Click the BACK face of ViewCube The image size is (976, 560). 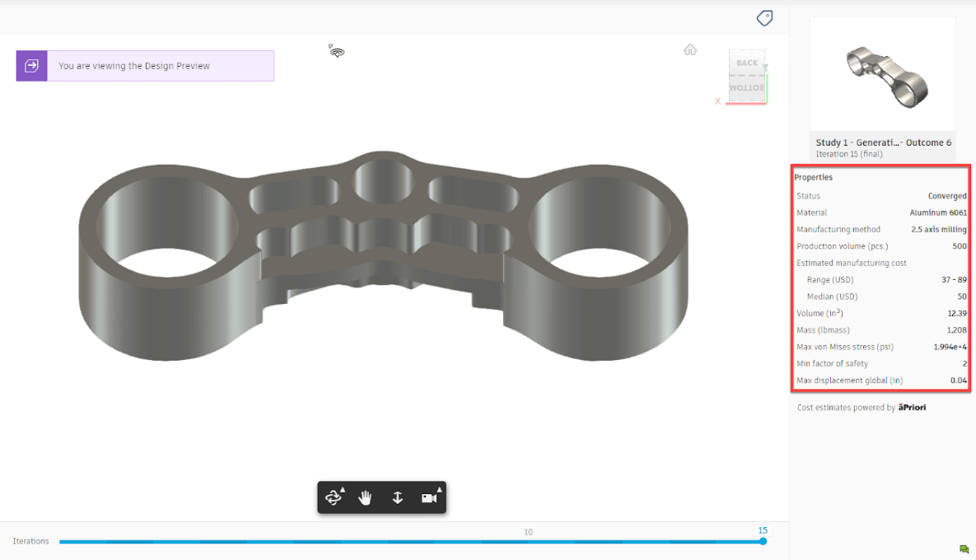(747, 63)
